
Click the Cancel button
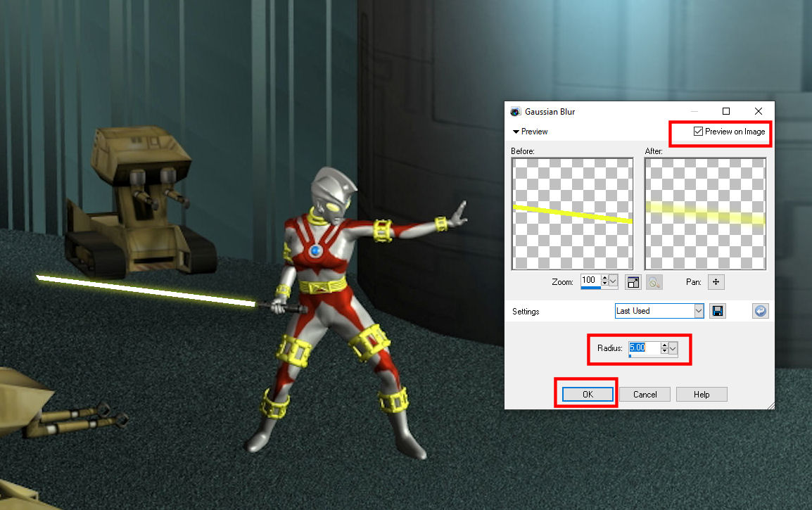645,395
